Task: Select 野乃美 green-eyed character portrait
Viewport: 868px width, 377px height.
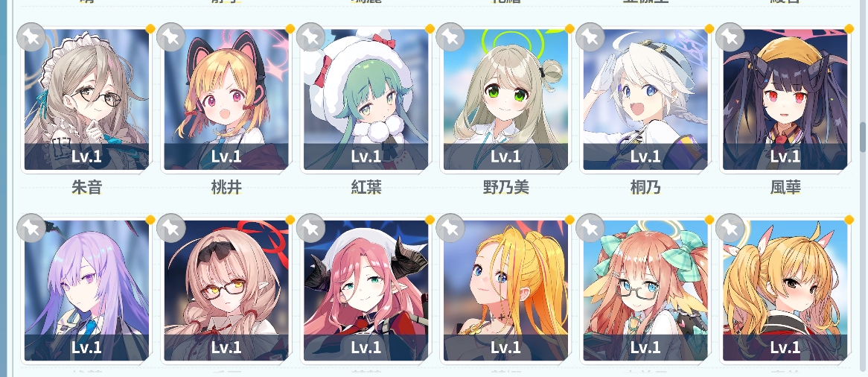Action: click(506, 100)
